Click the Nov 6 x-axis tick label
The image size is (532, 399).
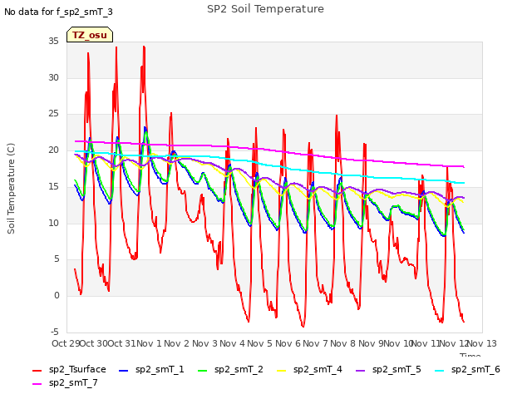click(288, 343)
